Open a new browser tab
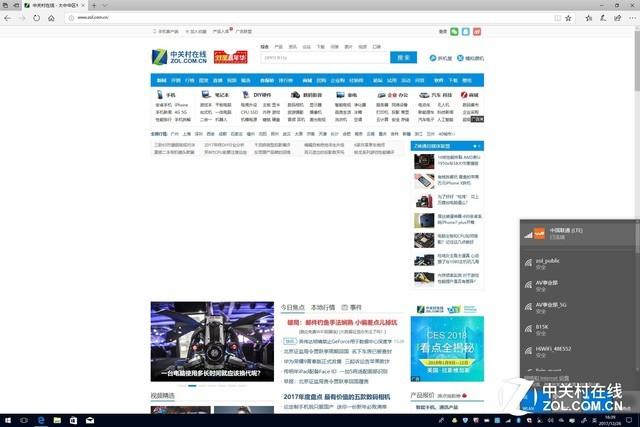640x427 pixels. (94, 5)
